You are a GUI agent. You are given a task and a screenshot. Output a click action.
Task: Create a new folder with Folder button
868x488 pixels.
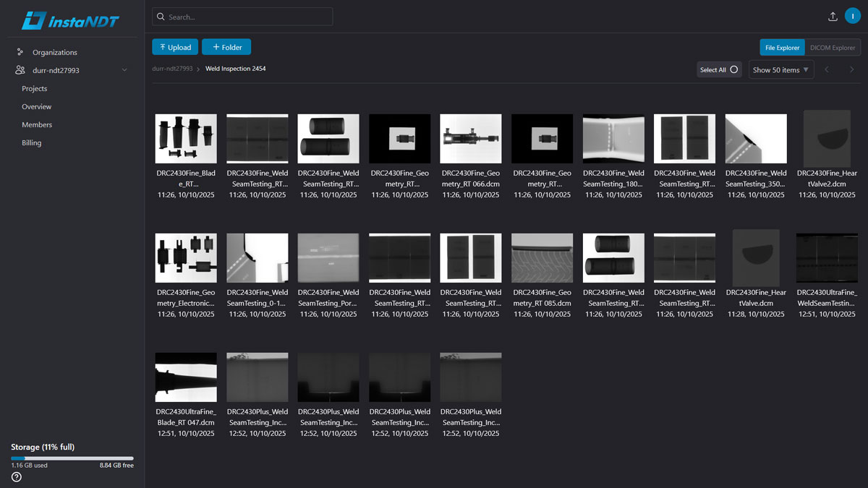tap(226, 47)
